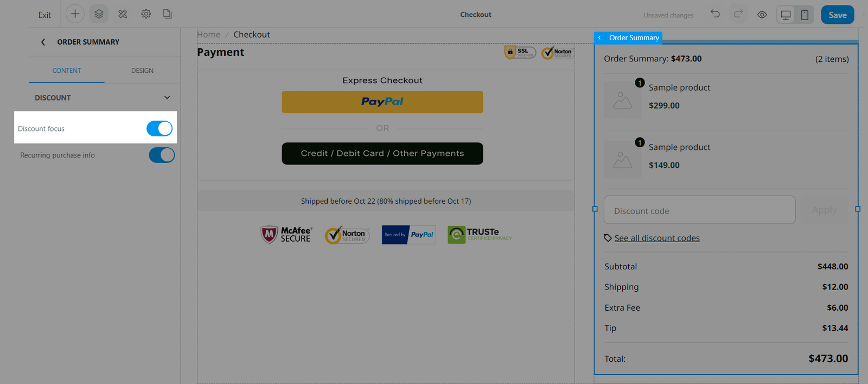
Task: Switch to mobile view
Action: (805, 15)
